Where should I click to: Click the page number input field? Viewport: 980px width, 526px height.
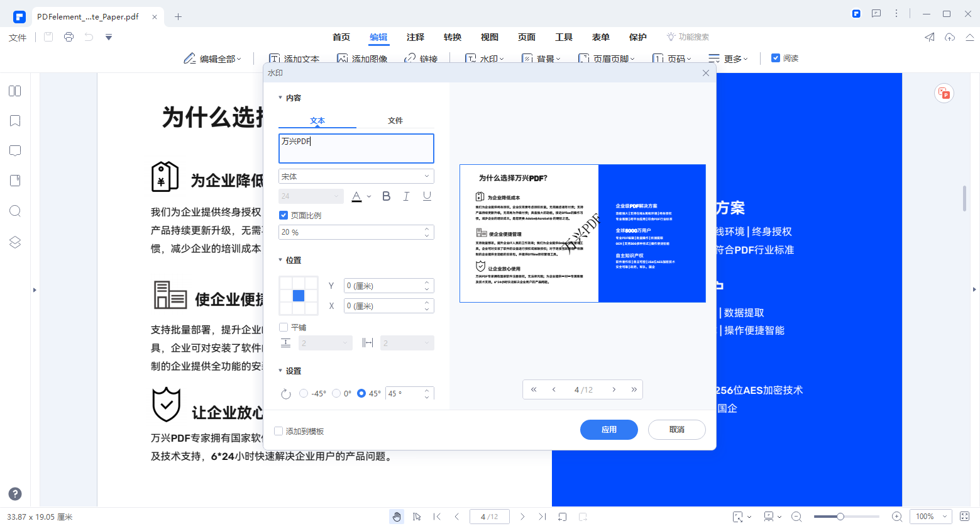(489, 516)
